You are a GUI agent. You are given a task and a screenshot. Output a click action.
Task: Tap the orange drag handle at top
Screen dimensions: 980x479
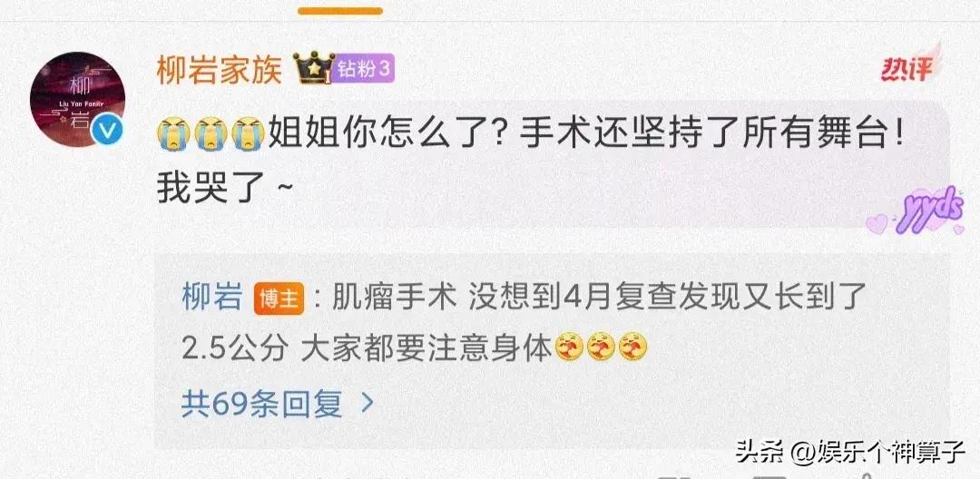[x=340, y=11]
